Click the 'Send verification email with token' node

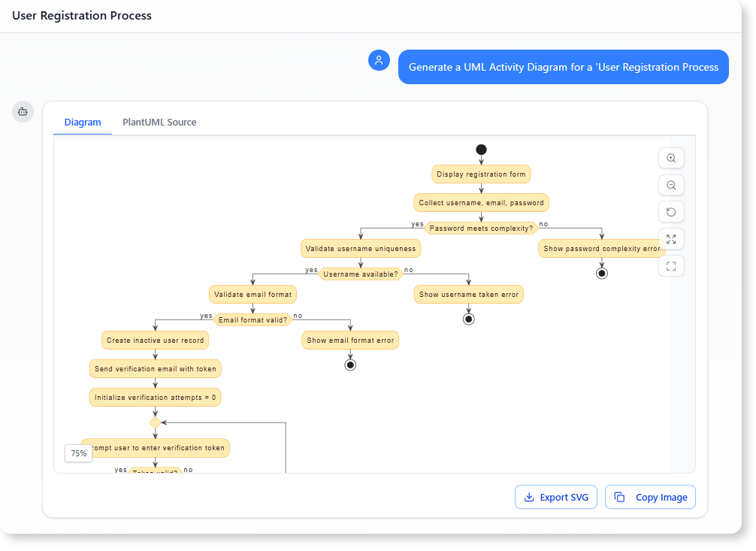(x=155, y=368)
